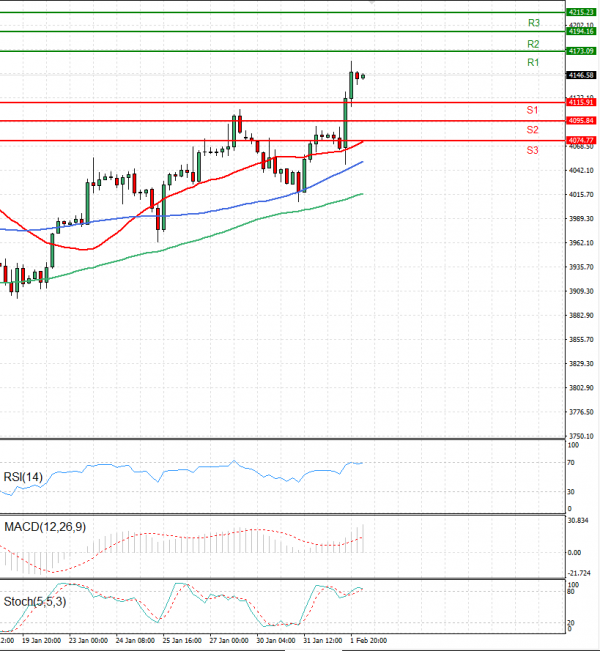600x651 pixels.
Task: Click the 25 Jan 16:00 time label
Action: point(182,641)
